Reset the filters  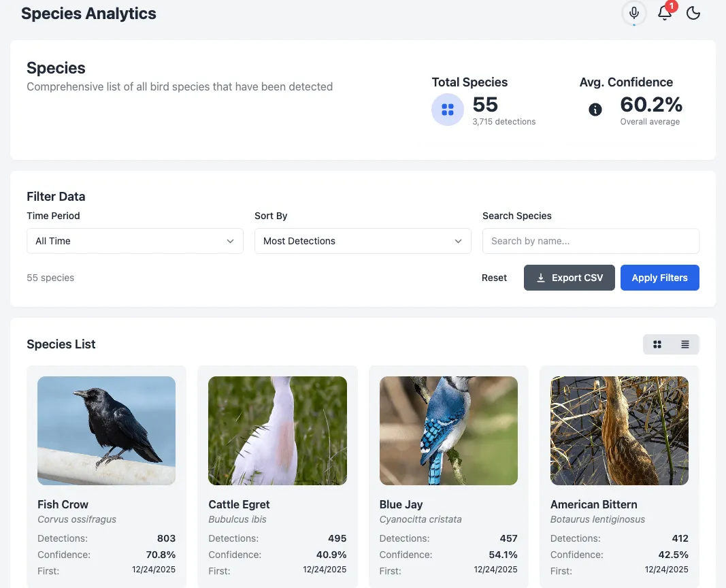[494, 278]
